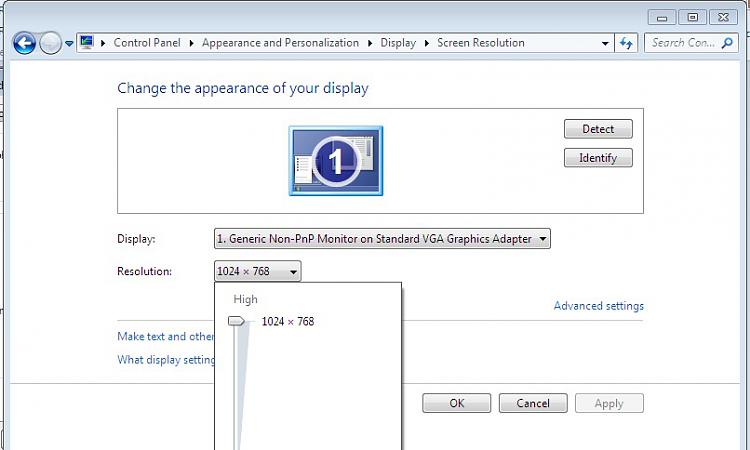Open the recent pages dropdown arrow

click(x=69, y=44)
